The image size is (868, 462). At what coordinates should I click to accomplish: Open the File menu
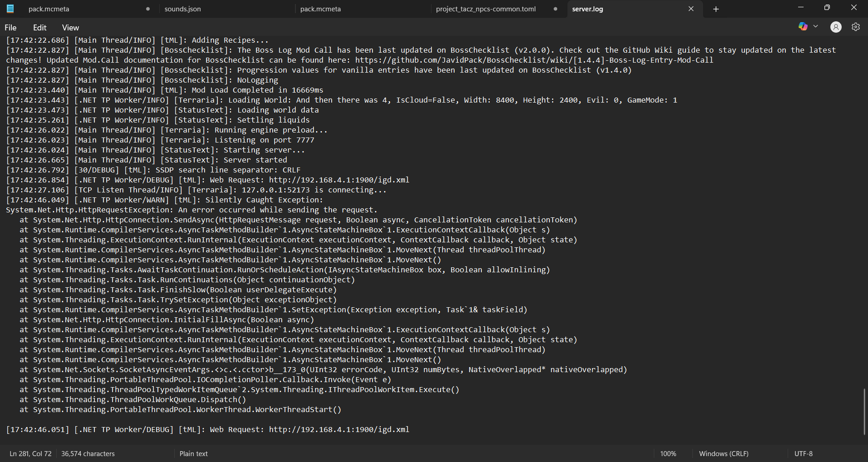[x=10, y=28]
